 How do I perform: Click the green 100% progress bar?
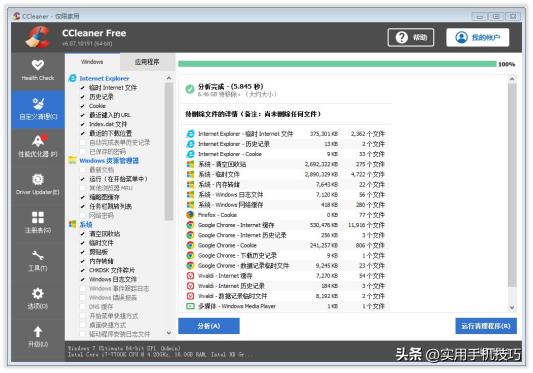tap(337, 64)
